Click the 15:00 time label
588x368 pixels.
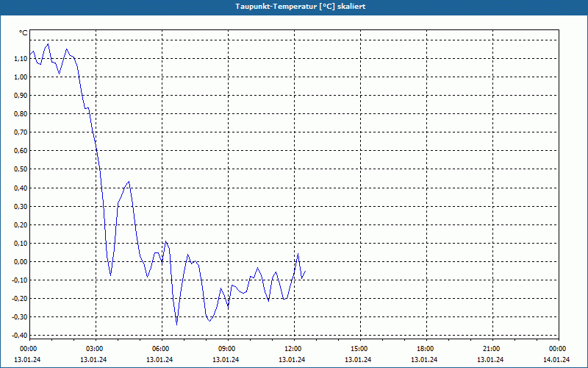point(360,349)
